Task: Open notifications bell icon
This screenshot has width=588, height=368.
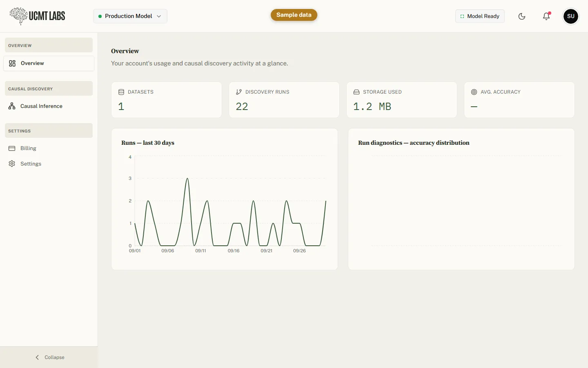Action: point(546,16)
